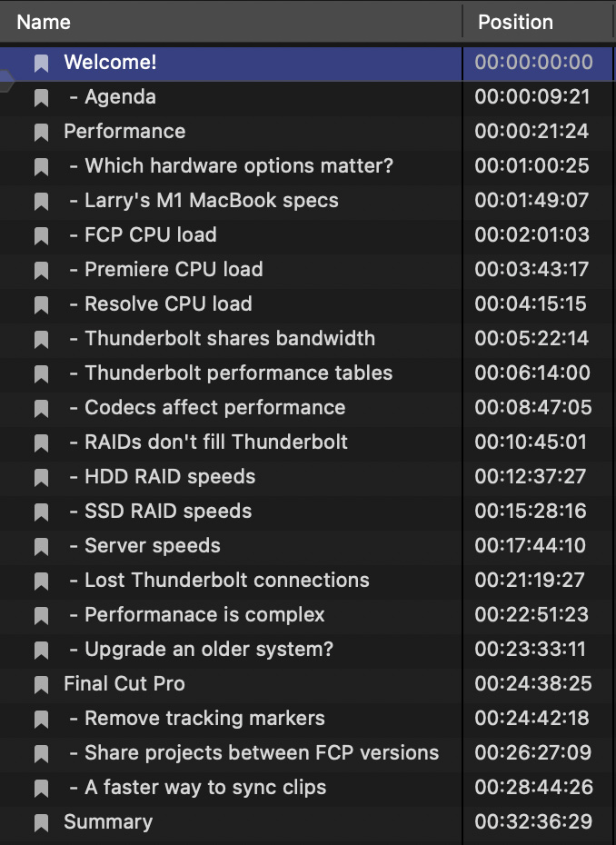This screenshot has height=845, width=616.
Task: Choose the Codecs affect performance marker
Action: coord(308,407)
